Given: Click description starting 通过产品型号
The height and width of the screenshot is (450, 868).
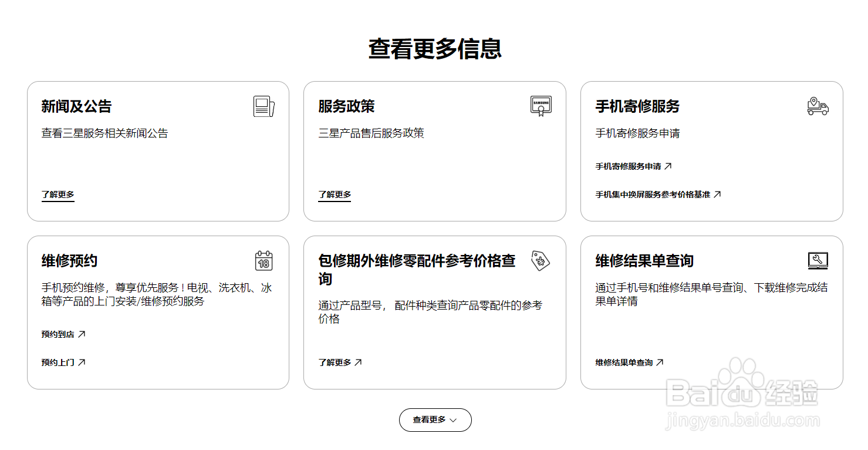Looking at the screenshot, I should pyautogui.click(x=430, y=312).
